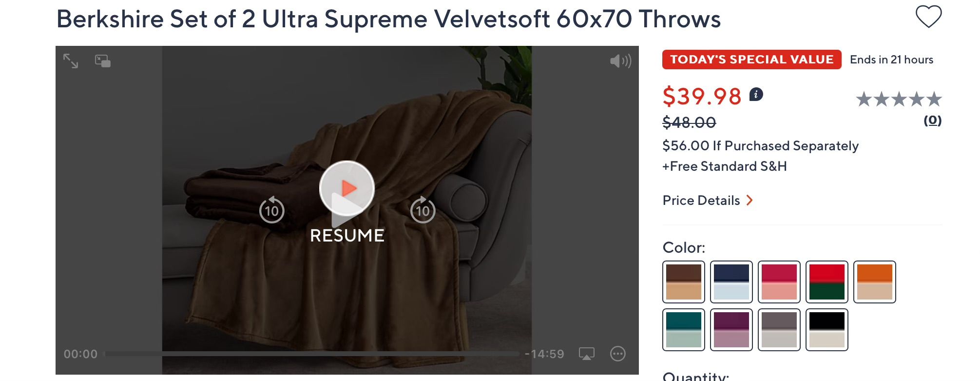Rewind video 10 seconds
The height and width of the screenshot is (381, 980).
(x=271, y=210)
